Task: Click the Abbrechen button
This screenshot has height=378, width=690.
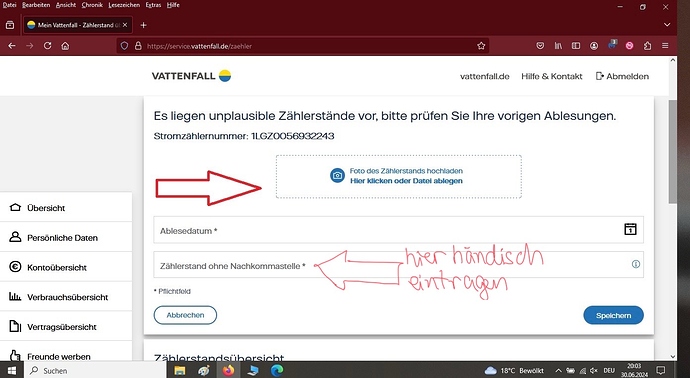Action: click(x=185, y=315)
